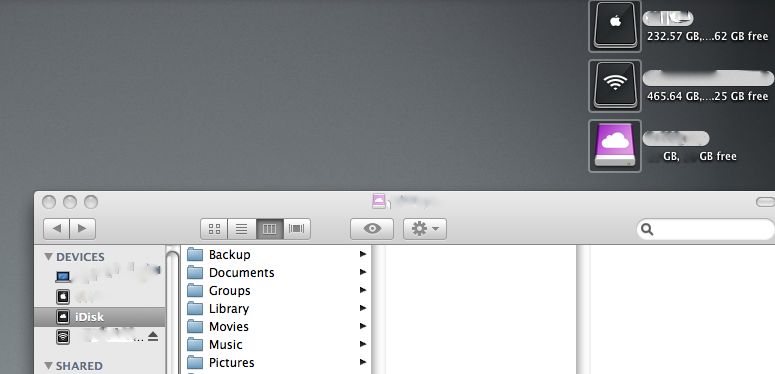Screen dimensions: 775x374
Task: Click the Quick Look eye button
Action: [372, 229]
